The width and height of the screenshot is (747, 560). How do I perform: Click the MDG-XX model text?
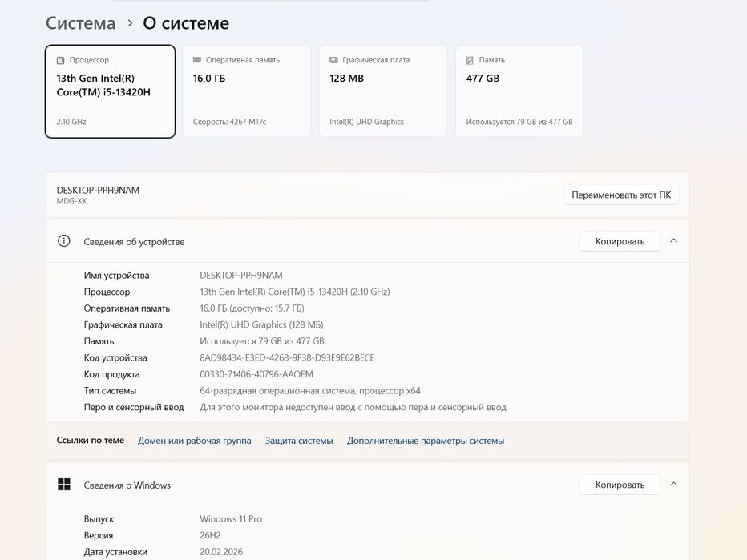[x=71, y=201]
